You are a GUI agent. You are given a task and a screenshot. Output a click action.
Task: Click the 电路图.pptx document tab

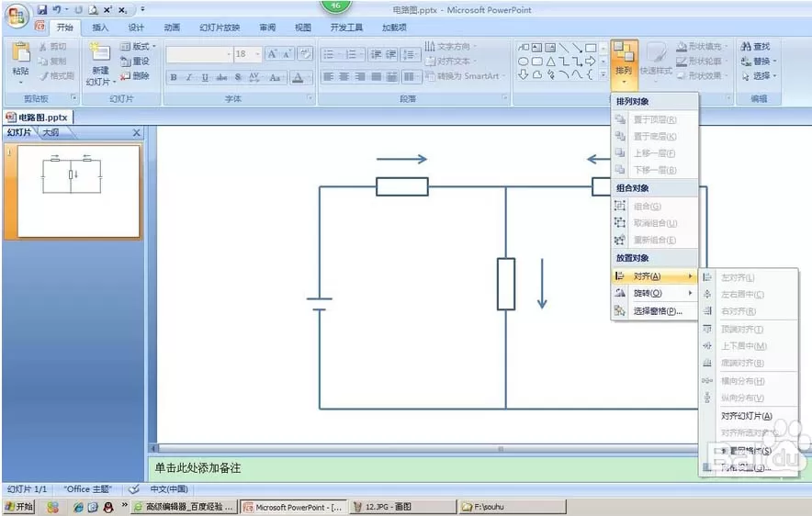point(38,118)
